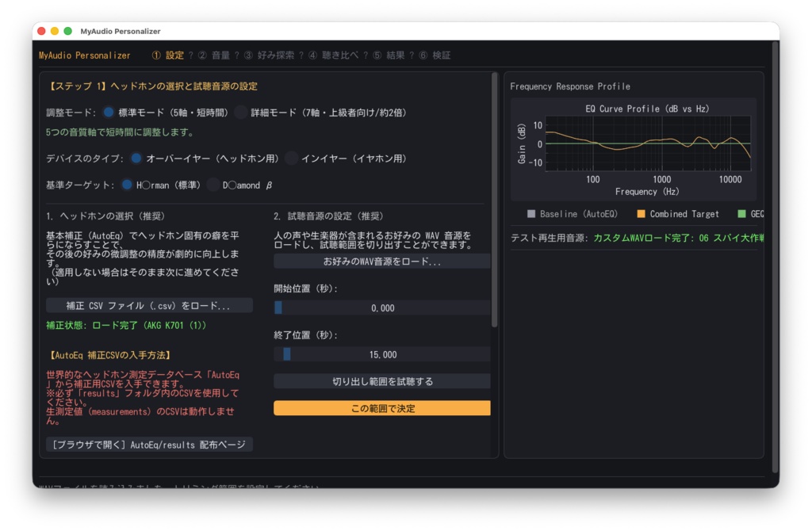The width and height of the screenshot is (812, 531).
Task: Open the ④ 聴き比べ tab
Action: pyautogui.click(x=333, y=55)
